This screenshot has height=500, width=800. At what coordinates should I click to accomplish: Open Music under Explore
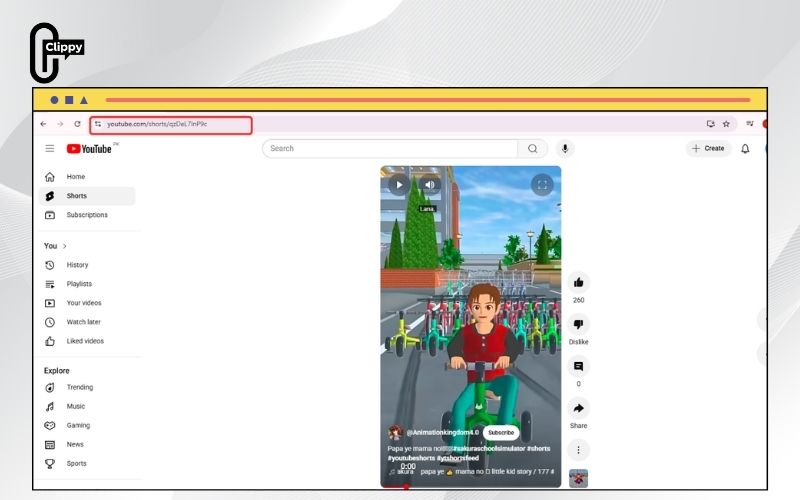[x=87, y=406]
